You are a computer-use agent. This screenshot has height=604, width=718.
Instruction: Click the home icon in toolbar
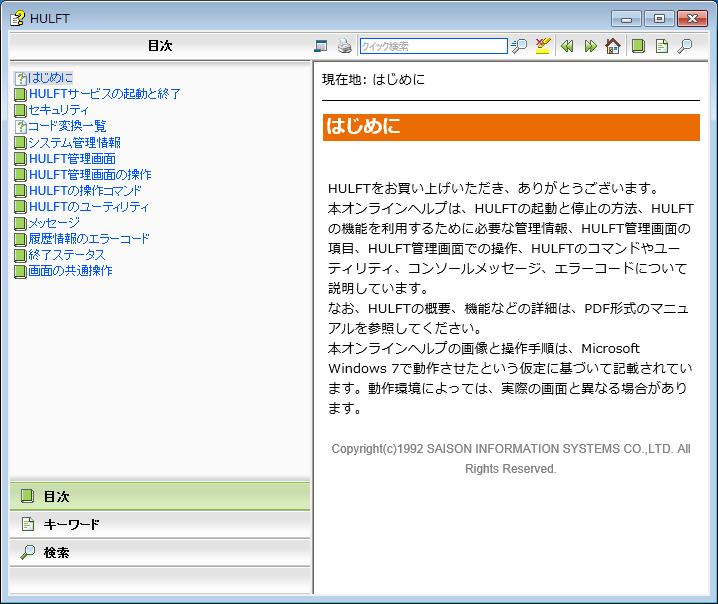click(613, 46)
